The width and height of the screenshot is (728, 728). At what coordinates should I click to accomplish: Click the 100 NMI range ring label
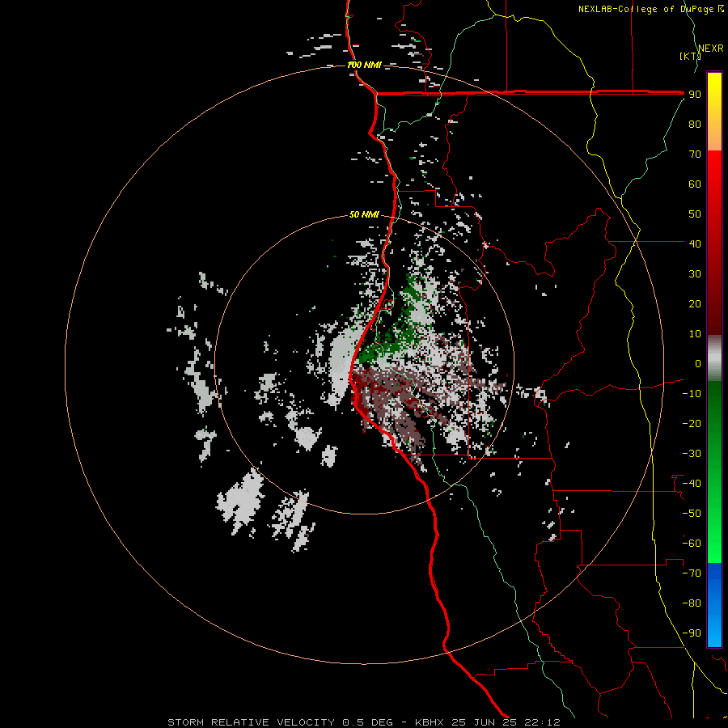[x=365, y=65]
